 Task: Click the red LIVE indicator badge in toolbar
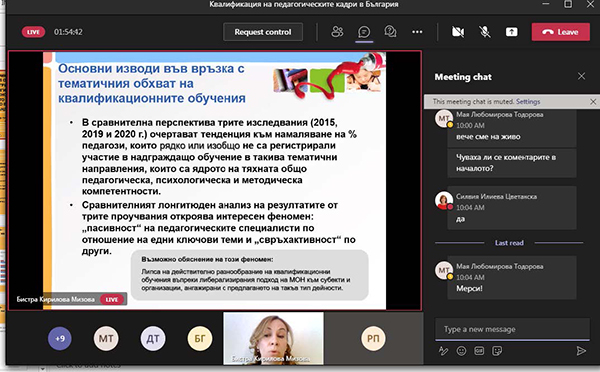pyautogui.click(x=33, y=32)
